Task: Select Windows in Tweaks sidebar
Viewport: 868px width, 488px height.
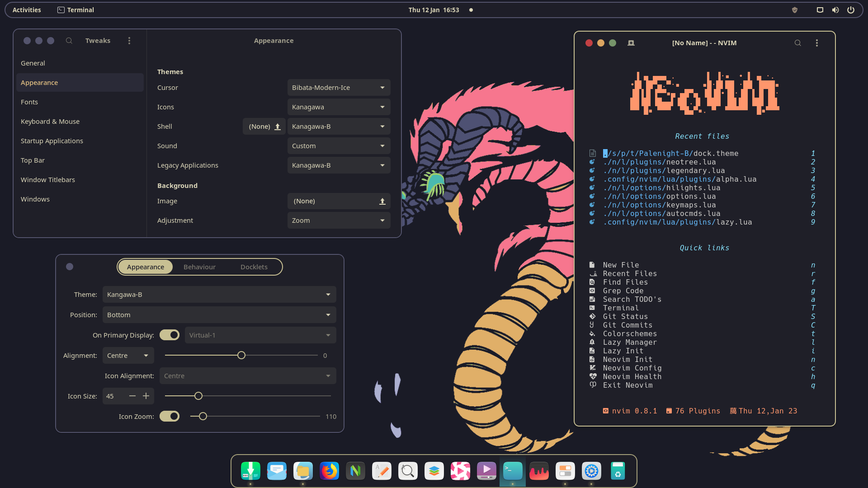Action: [x=80, y=199]
